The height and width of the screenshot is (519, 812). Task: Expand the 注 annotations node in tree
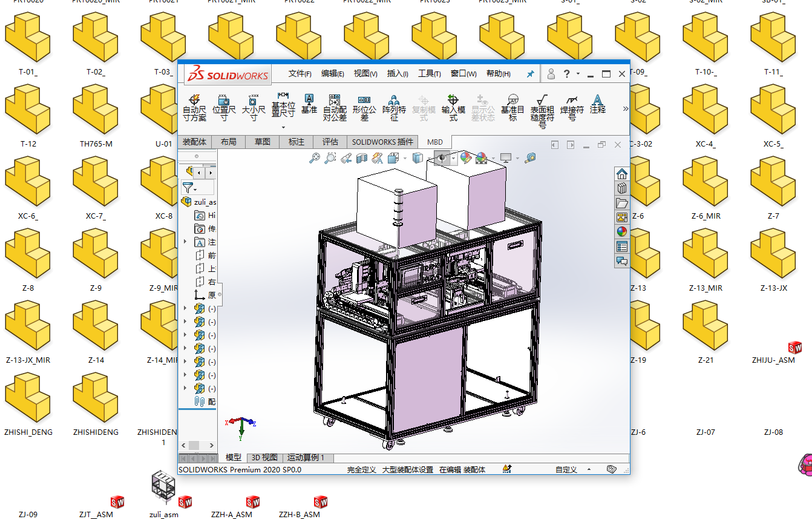(185, 242)
